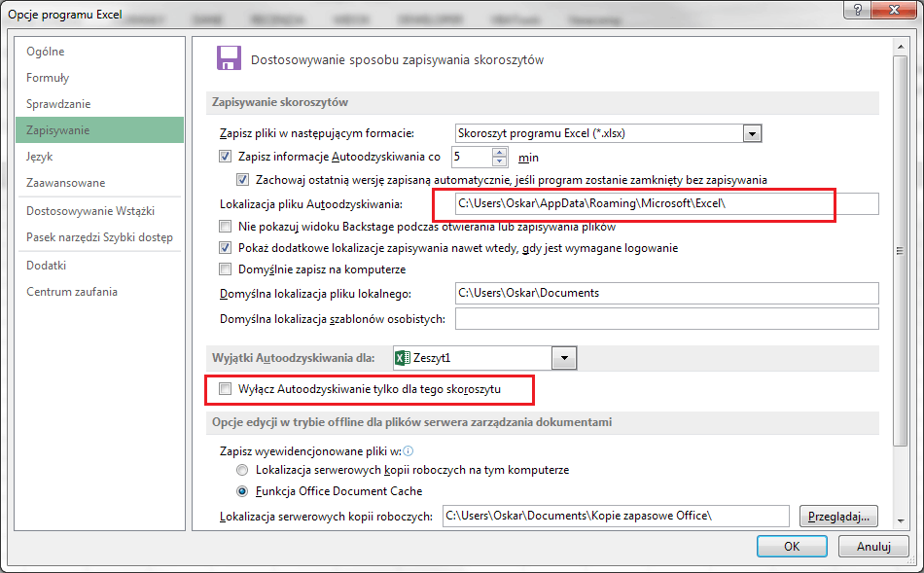Open Pasek narzędzi Szybki dostęp category
This screenshot has width=924, height=573.
(x=99, y=237)
